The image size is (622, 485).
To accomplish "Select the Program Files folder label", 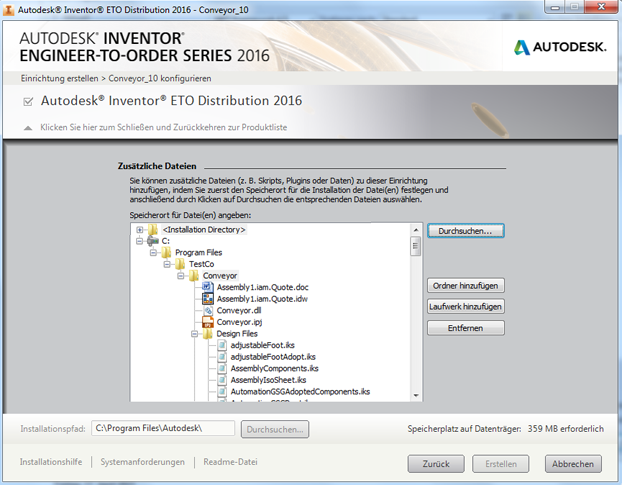I will (199, 253).
